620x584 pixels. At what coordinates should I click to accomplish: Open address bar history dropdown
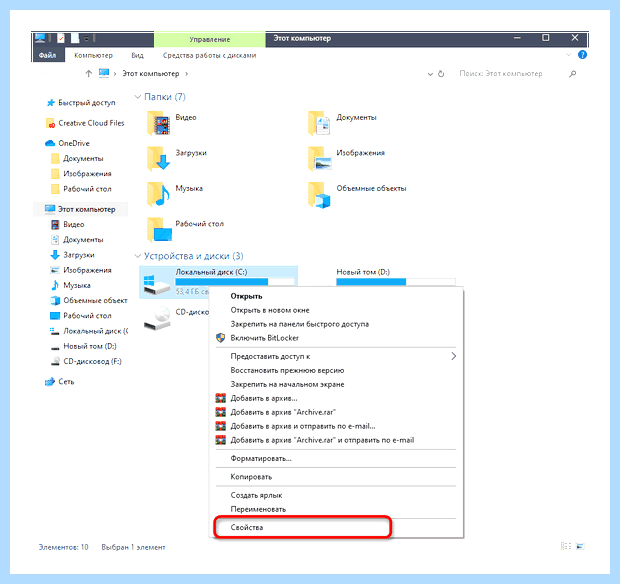pos(430,74)
